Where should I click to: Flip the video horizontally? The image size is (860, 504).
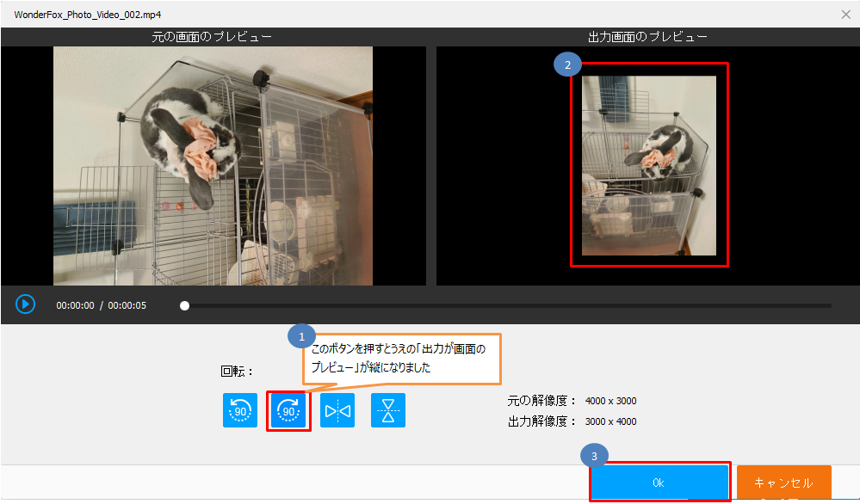pyautogui.click(x=337, y=410)
